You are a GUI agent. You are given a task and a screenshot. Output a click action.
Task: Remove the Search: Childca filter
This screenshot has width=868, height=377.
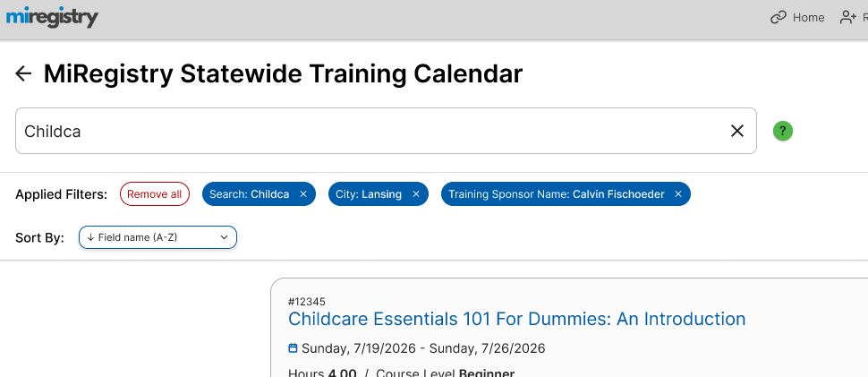tap(303, 194)
